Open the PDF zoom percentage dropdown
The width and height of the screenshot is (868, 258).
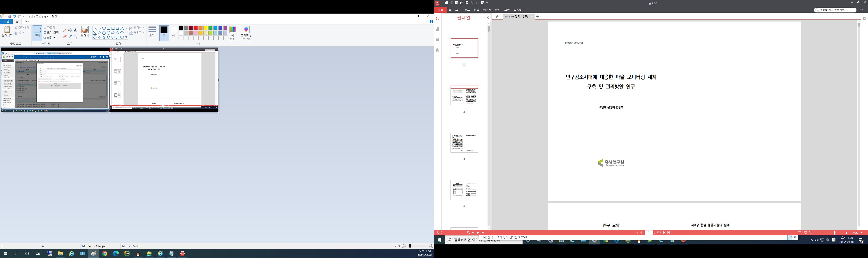[861, 233]
